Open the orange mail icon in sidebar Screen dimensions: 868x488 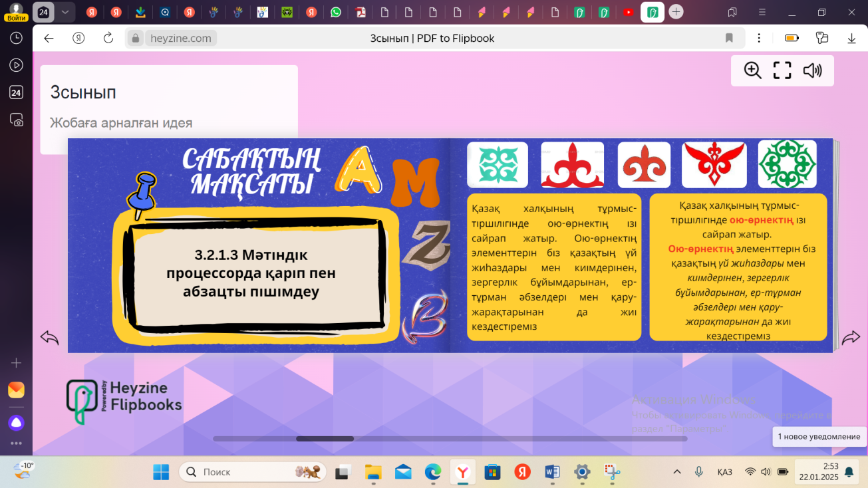16,390
